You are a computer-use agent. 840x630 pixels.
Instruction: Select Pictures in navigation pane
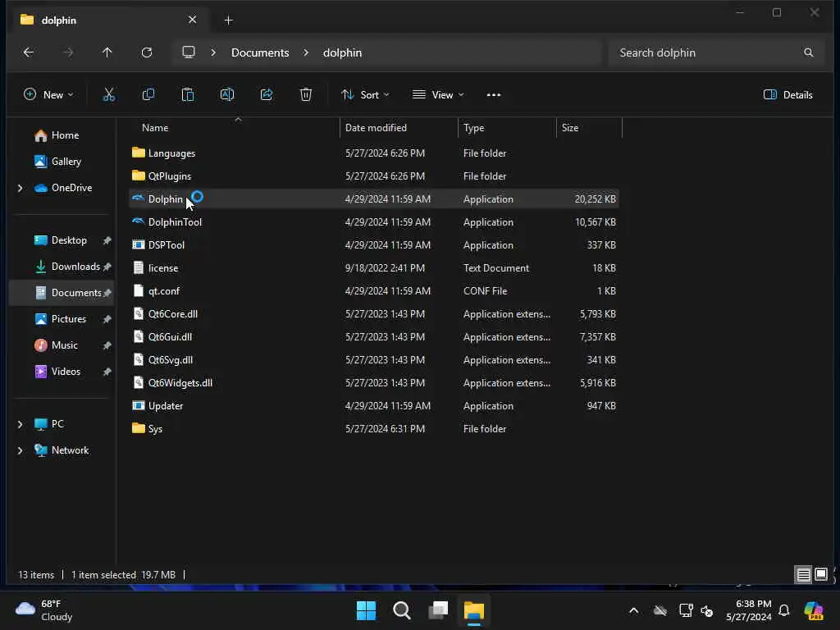pos(69,319)
